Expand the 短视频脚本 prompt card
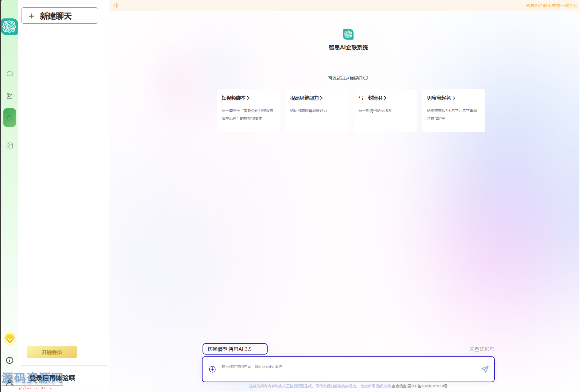 tap(248, 110)
